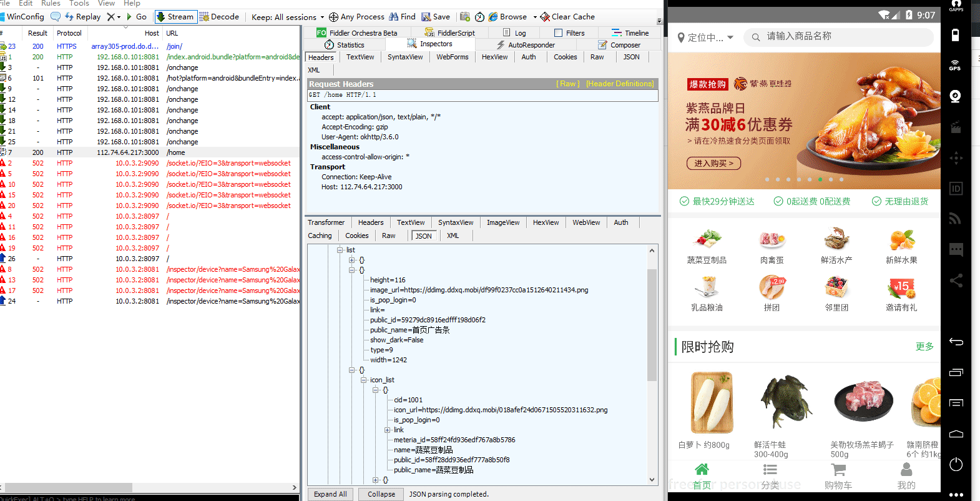The height and width of the screenshot is (501, 980).
Task: Open the emulator recent apps button
Action: coord(956,372)
